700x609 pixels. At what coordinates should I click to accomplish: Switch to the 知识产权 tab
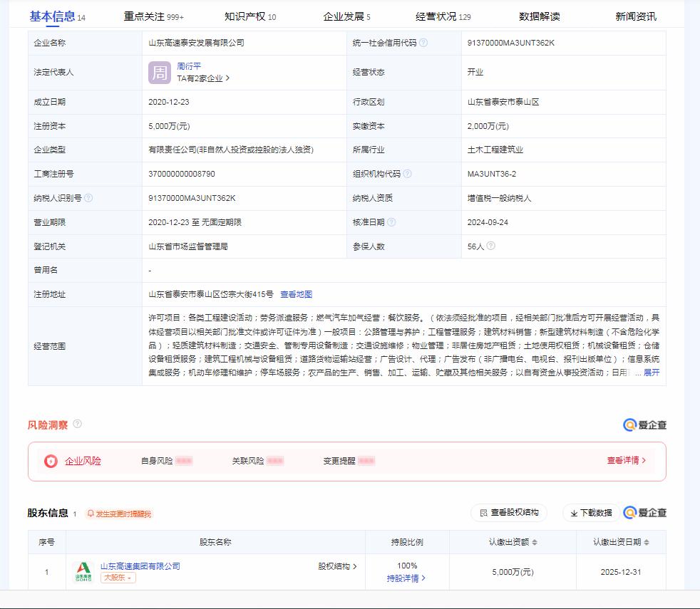pos(249,16)
